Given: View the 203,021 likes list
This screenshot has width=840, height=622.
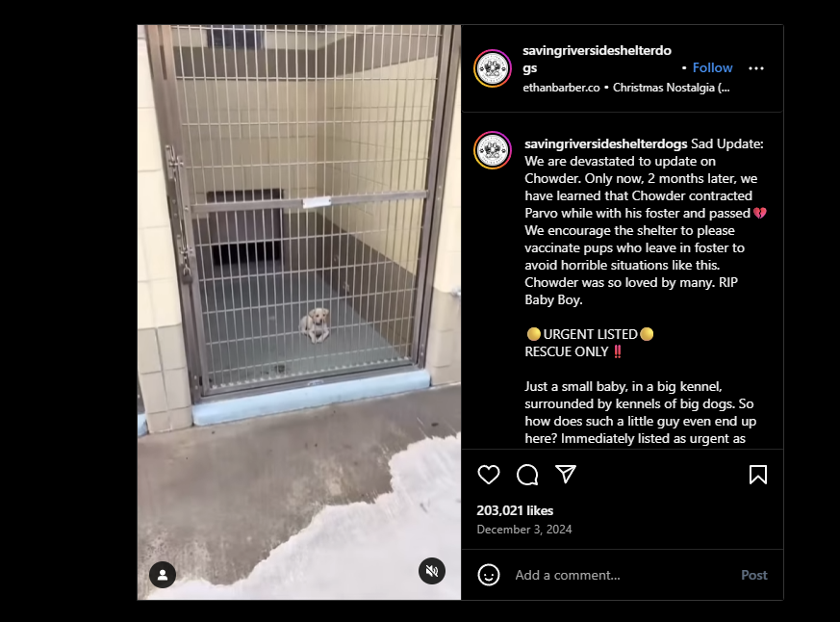Looking at the screenshot, I should click(x=515, y=510).
